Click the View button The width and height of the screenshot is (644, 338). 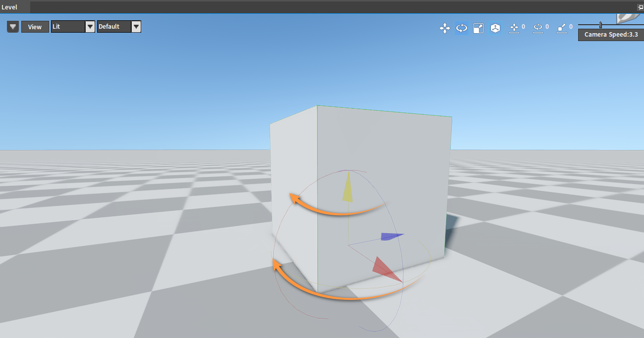tap(35, 27)
